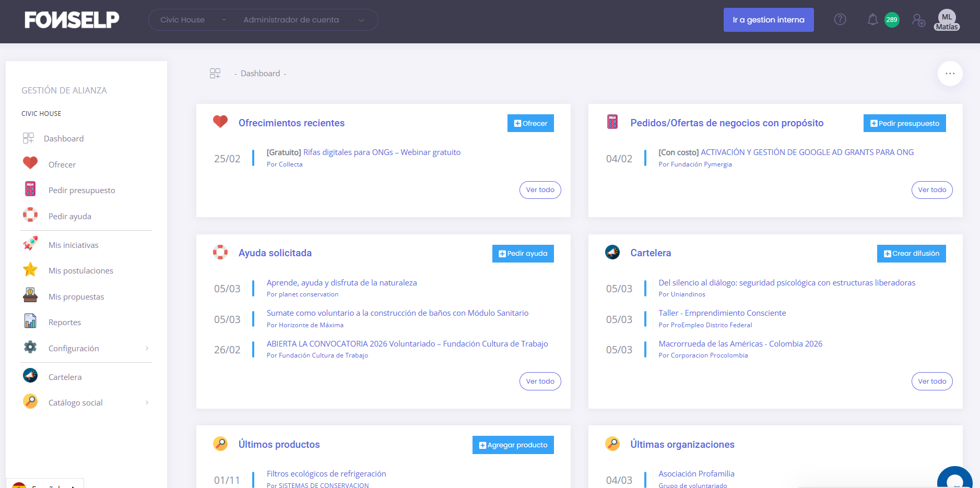Open the Administrador de cuenta dropdown
The width and height of the screenshot is (980, 488).
point(361,20)
